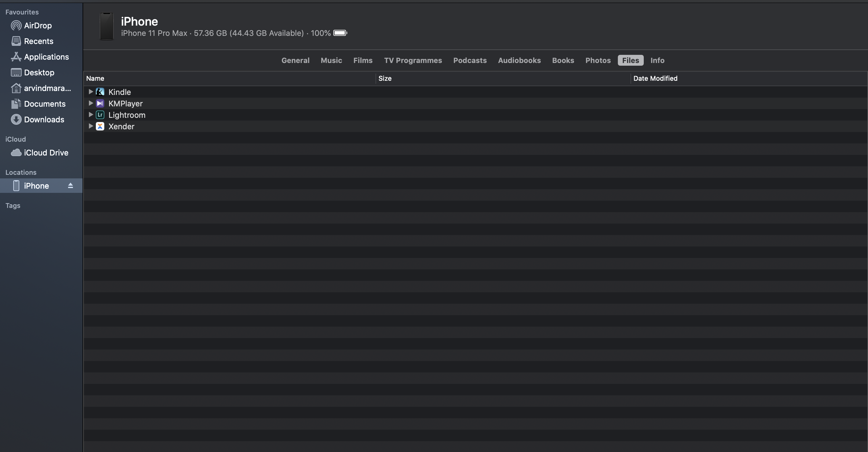Viewport: 868px width, 452px height.
Task: Select the Lightroom app icon
Action: point(100,115)
